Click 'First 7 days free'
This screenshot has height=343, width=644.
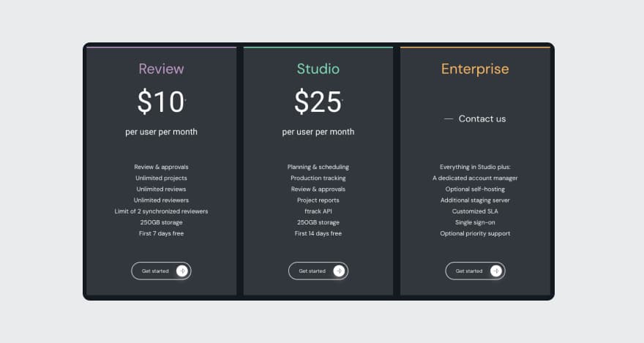[x=162, y=233]
